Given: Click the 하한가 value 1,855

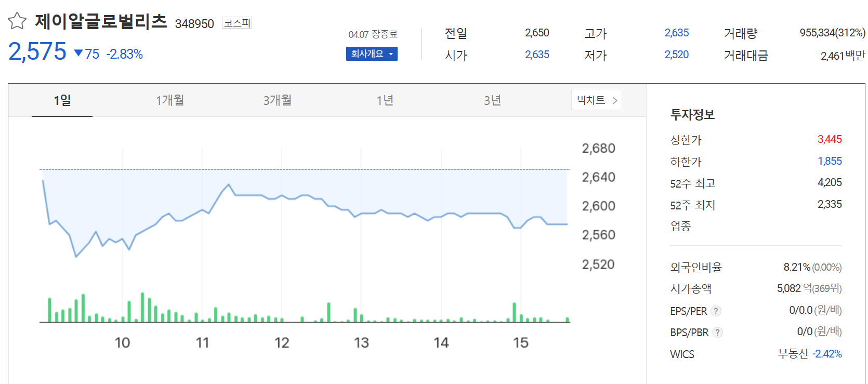Looking at the screenshot, I should point(830,161).
